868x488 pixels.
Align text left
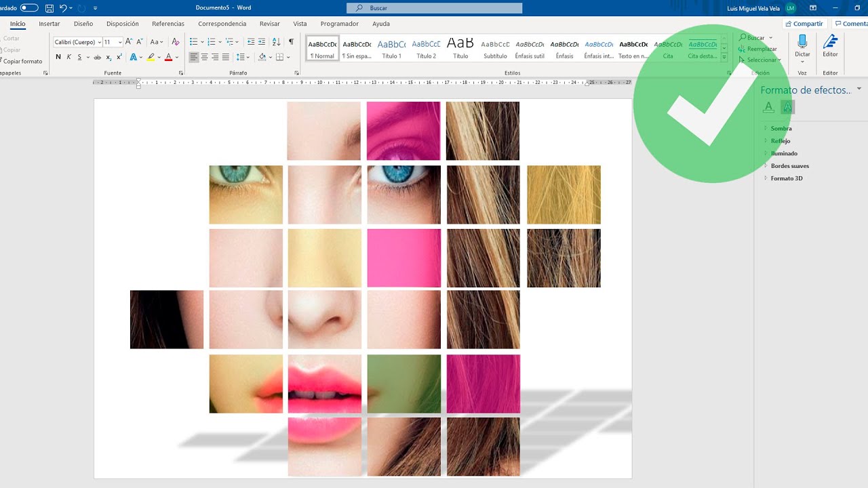[x=194, y=57]
